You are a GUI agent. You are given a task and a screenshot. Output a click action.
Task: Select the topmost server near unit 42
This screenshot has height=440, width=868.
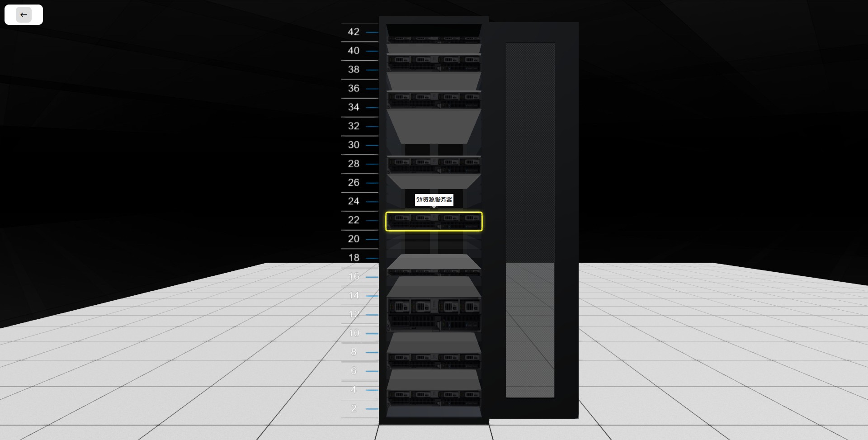[434, 40]
